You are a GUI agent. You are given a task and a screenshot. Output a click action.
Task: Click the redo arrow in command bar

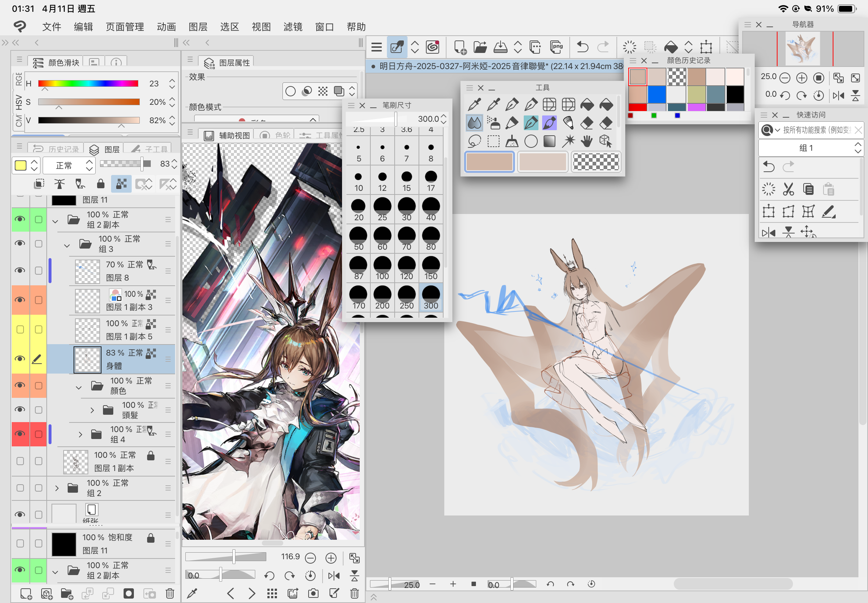point(603,47)
